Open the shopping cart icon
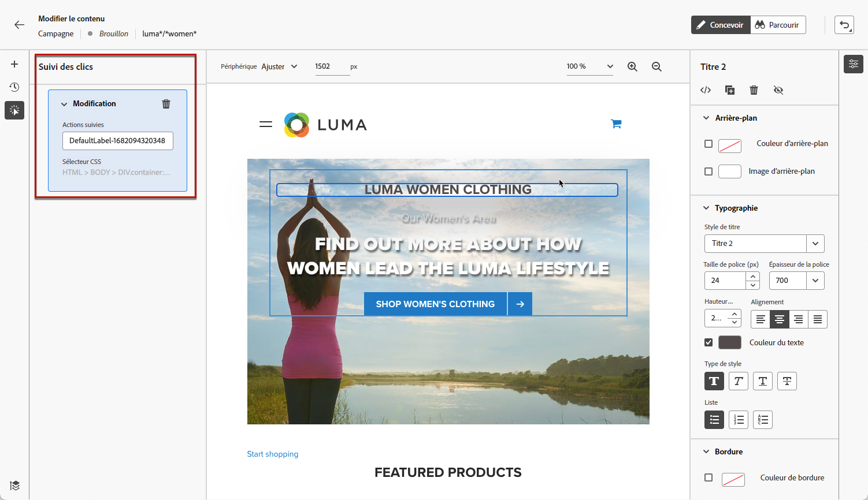The width and height of the screenshot is (868, 500). pyautogui.click(x=616, y=124)
